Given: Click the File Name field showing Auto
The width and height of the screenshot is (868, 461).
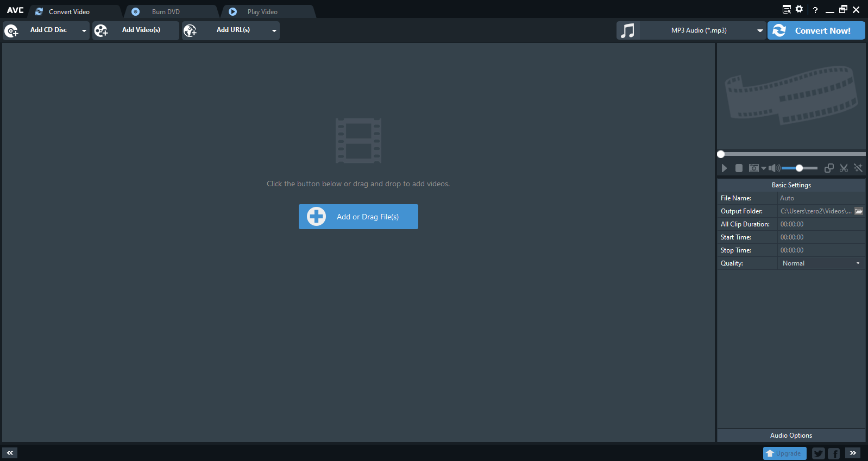Looking at the screenshot, I should tap(821, 198).
